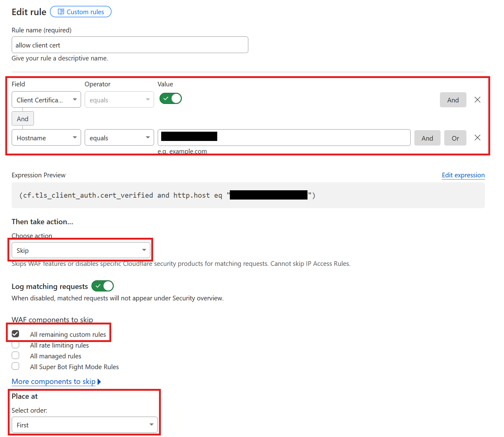
Task: Click the book icon in Custom rules
Action: (61, 12)
